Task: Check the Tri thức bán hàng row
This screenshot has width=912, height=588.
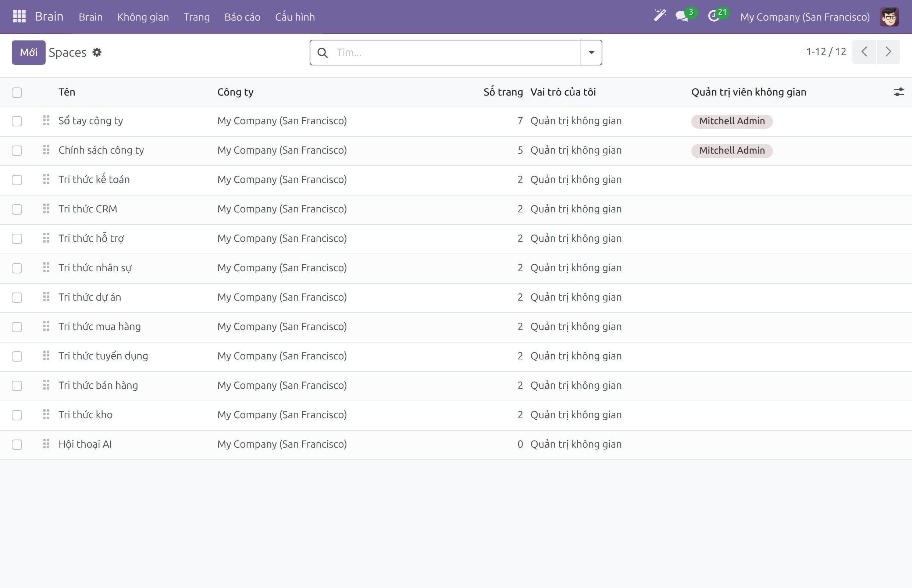Action: (x=17, y=386)
